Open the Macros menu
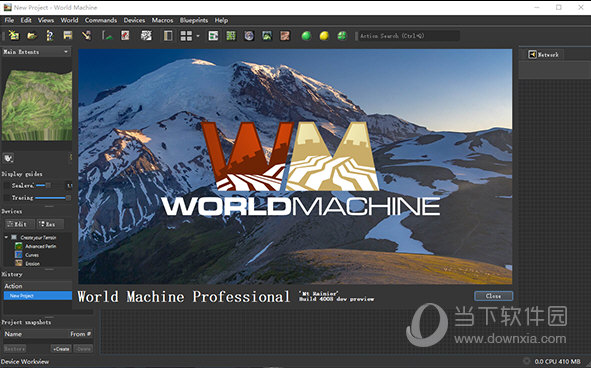The image size is (591, 368). 162,20
